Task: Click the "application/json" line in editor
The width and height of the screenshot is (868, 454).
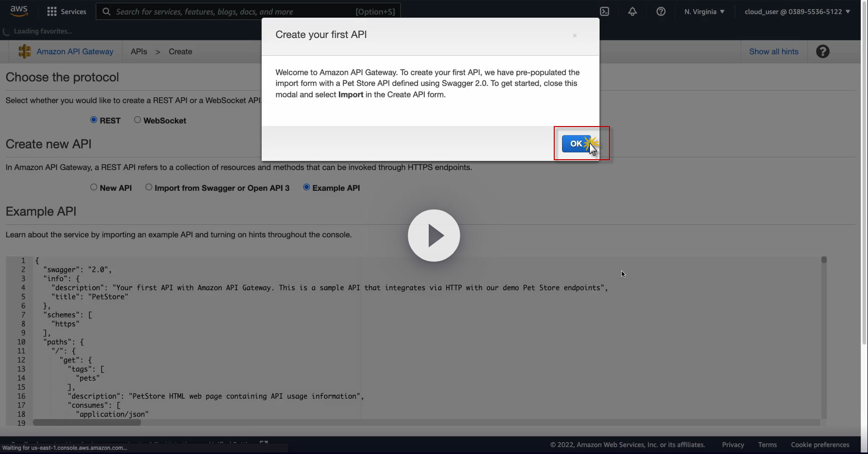Action: click(112, 414)
